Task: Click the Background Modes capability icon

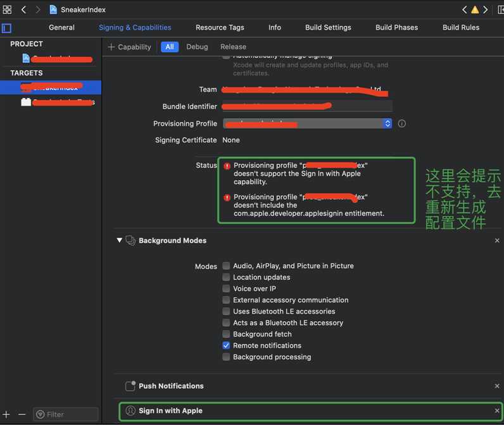Action: 130,240
